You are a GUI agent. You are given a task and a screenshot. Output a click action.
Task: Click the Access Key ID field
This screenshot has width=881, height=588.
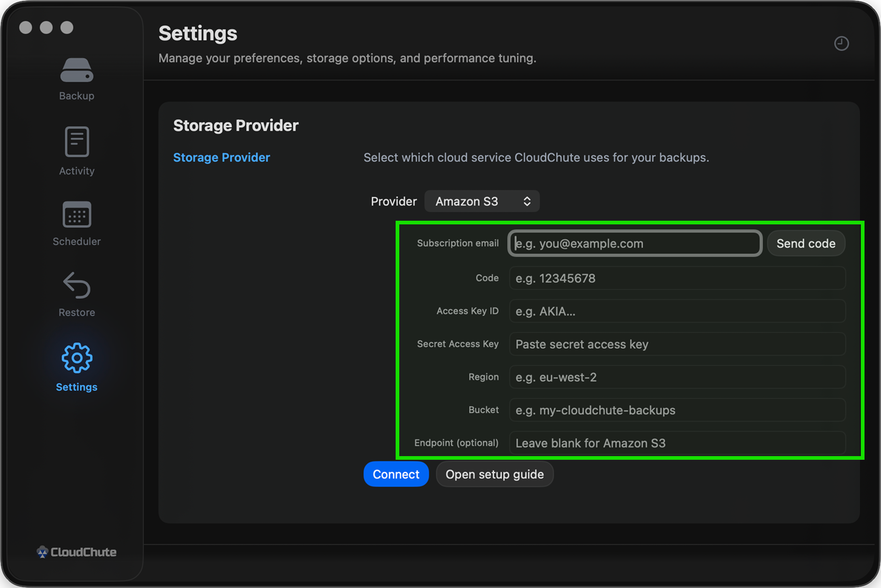677,311
